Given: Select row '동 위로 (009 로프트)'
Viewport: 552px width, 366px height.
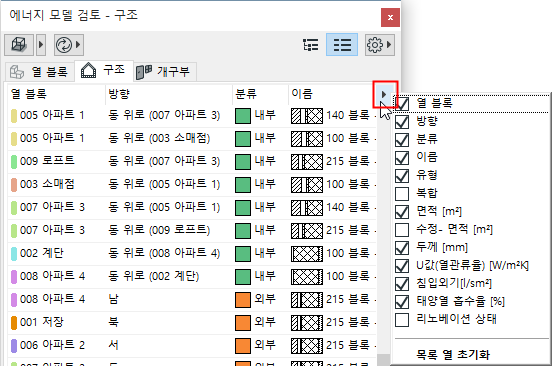Looking at the screenshot, I should pos(192,231).
